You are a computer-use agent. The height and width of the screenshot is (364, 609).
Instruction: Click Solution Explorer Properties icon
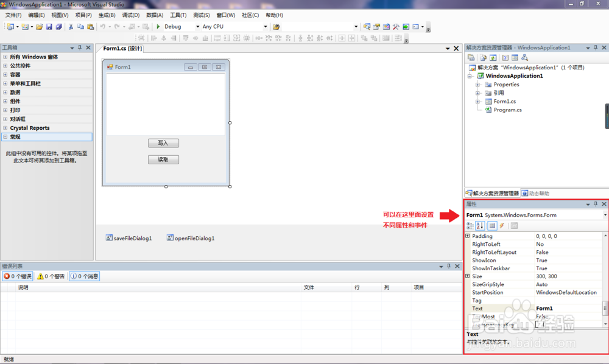click(471, 57)
